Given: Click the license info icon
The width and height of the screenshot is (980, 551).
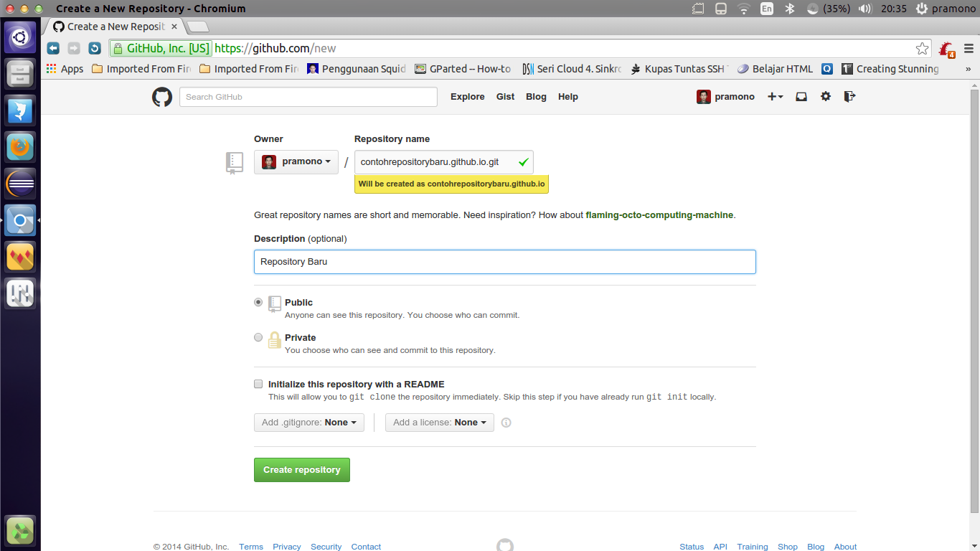Looking at the screenshot, I should coord(506,423).
